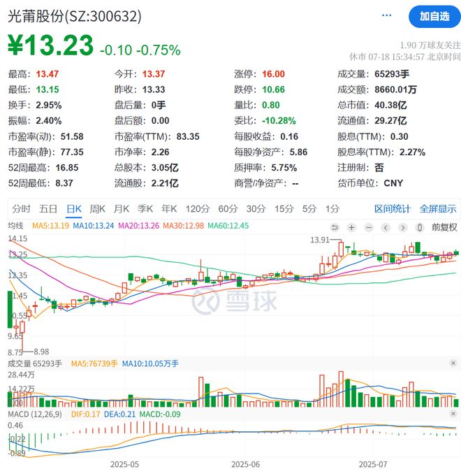The width and height of the screenshot is (461, 476).
Task: Close the volume indicator panel
Action: point(453,363)
